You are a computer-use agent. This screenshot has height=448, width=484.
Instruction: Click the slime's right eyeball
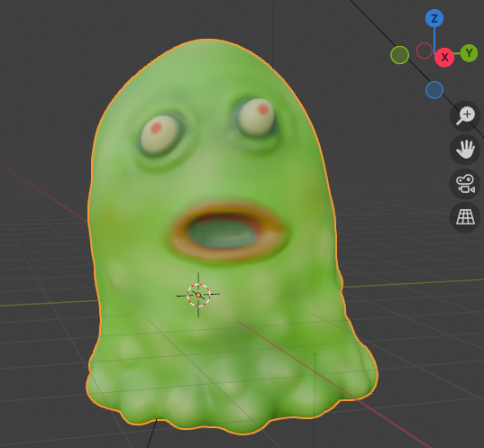tap(256, 116)
